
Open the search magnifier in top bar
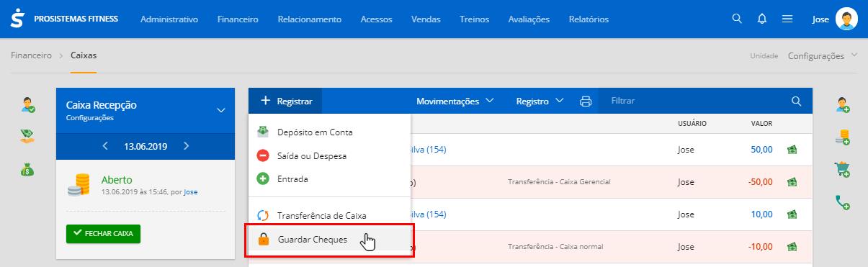pyautogui.click(x=736, y=19)
